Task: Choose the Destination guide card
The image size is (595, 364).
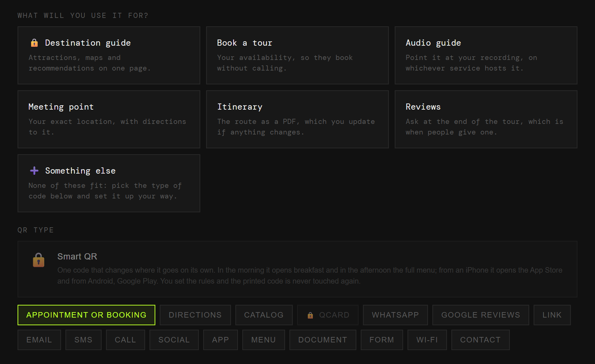Action: coord(109,55)
